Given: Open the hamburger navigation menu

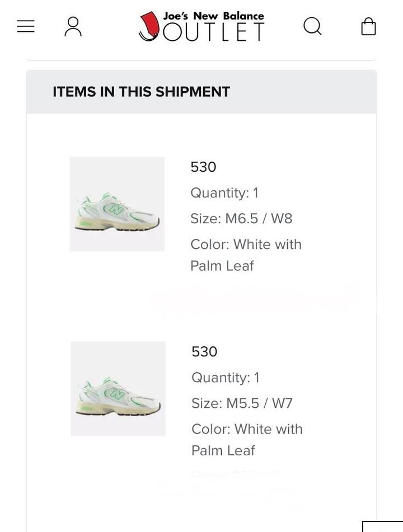Looking at the screenshot, I should click(26, 26).
